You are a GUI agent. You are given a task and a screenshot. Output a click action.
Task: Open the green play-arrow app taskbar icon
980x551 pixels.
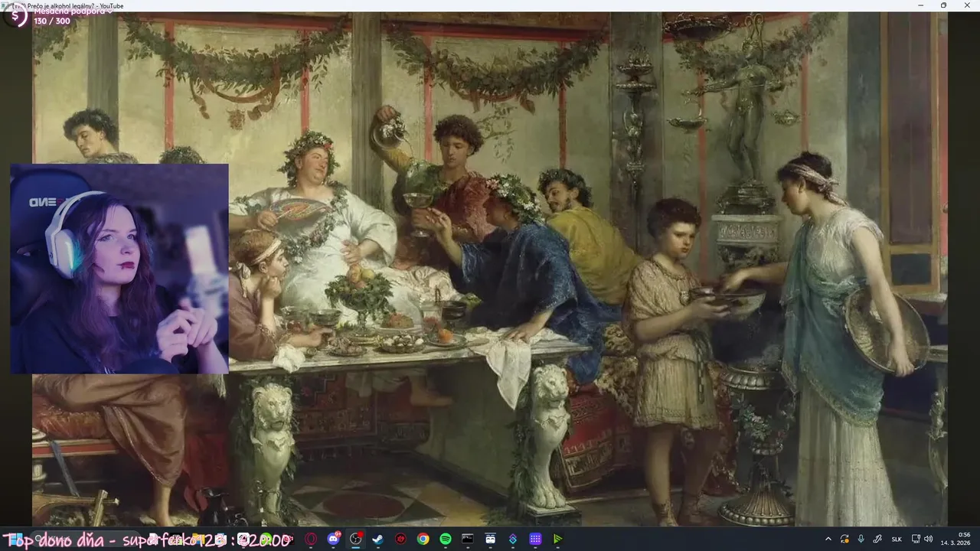click(x=557, y=539)
